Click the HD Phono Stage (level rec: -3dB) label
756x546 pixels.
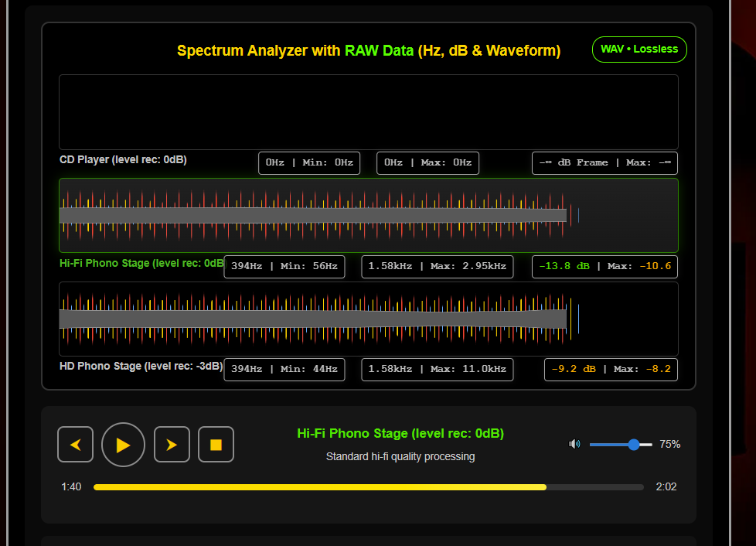141,366
